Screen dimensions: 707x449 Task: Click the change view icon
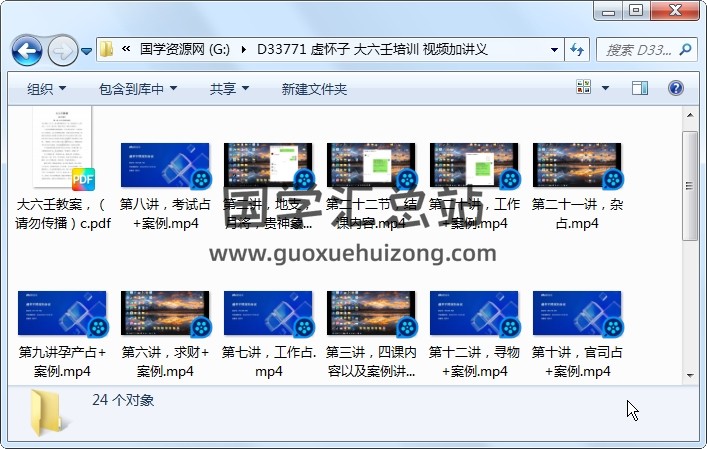(x=583, y=87)
